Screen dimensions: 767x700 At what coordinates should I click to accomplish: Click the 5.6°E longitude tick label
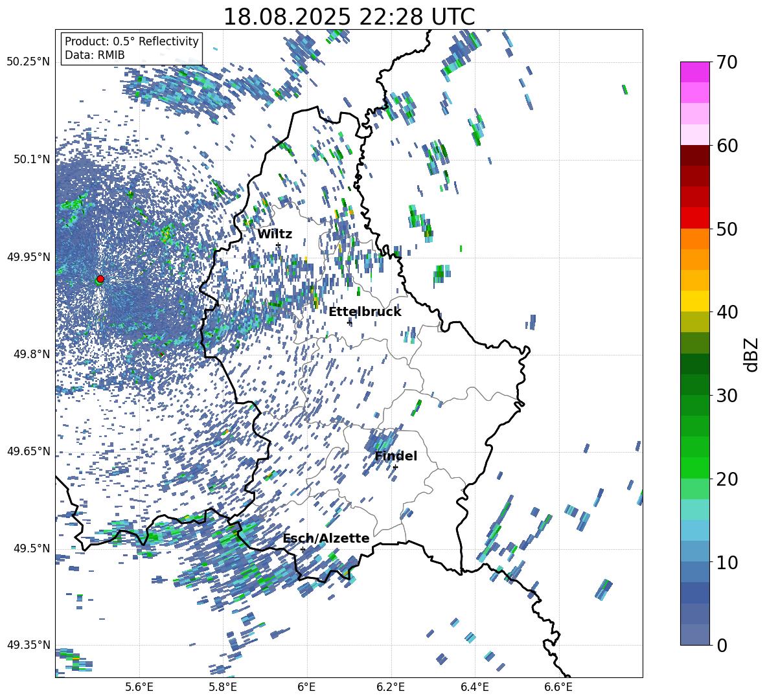[x=139, y=687]
